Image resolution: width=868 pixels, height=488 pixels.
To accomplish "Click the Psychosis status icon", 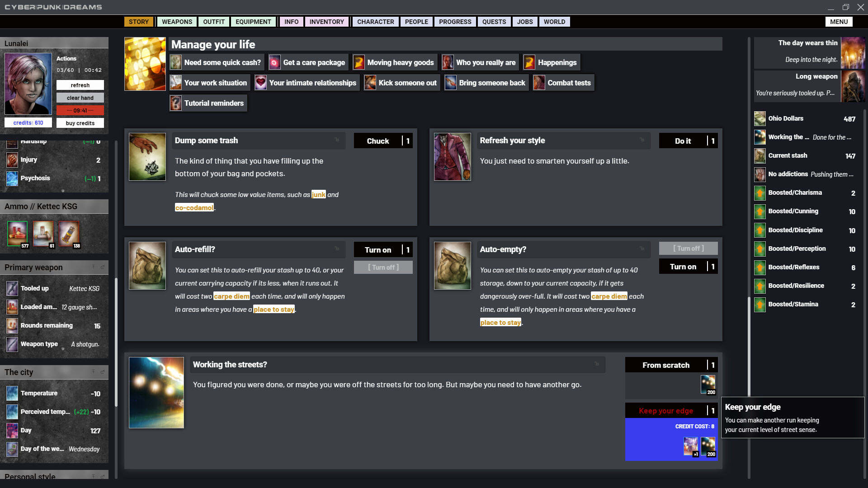I will pos(12,178).
